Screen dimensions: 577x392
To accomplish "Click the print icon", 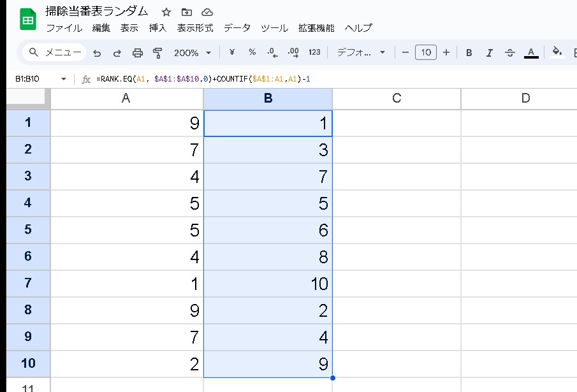I will 137,53.
